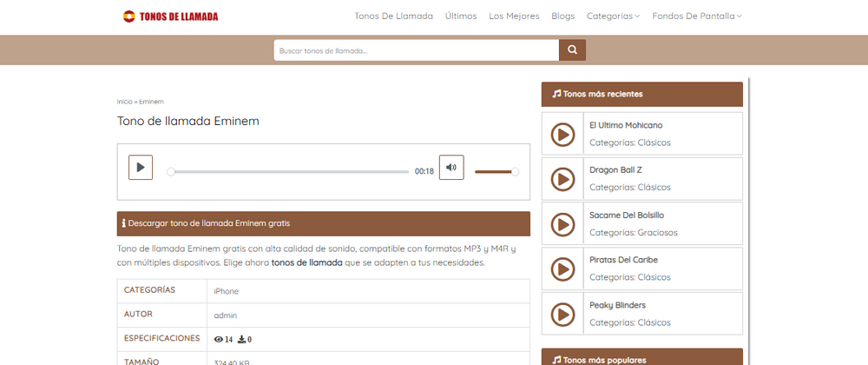Open the Sacame Del Bolsillo title link
Screen dimensions: 868x365
tap(627, 215)
